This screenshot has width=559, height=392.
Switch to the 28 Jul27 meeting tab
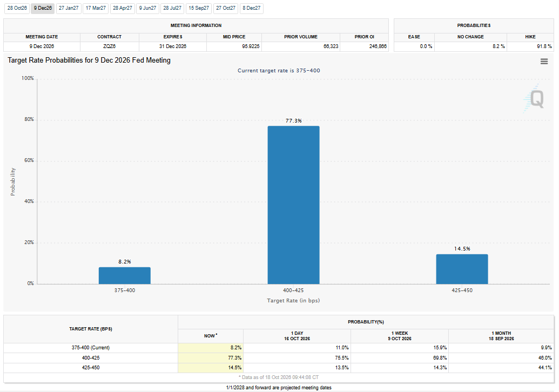tap(172, 8)
